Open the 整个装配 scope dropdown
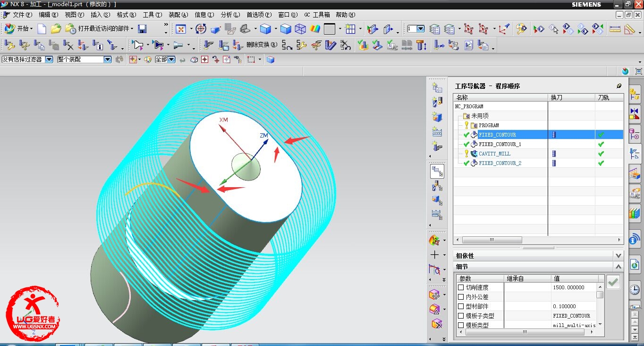 point(108,60)
